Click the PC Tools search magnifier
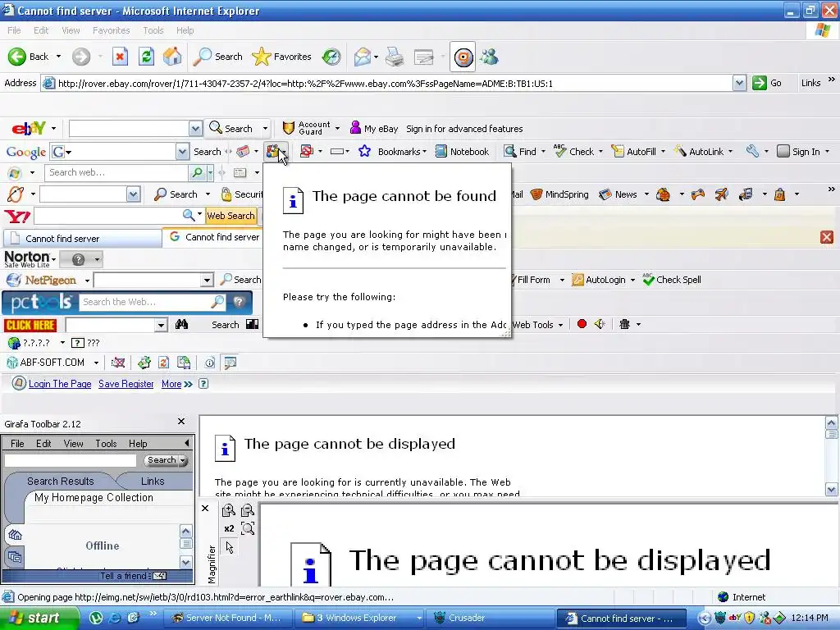The height and width of the screenshot is (630, 840). (217, 302)
